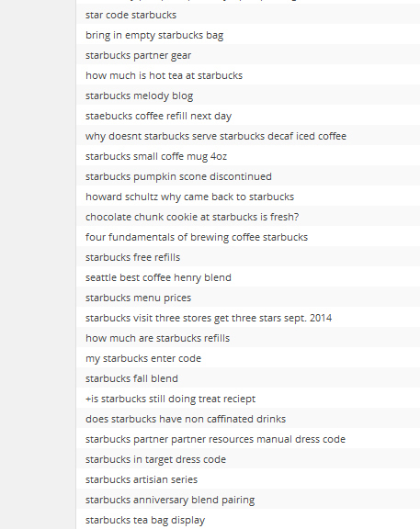420x529 pixels.
Task: Select 'four fundamentals of brewing coffee starbucks'
Action: pyautogui.click(x=197, y=237)
